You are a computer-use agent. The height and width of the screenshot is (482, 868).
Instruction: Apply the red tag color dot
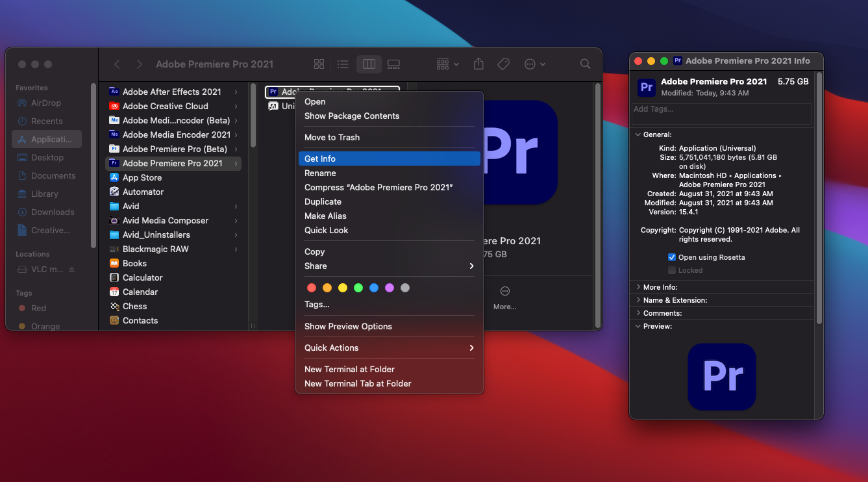point(312,288)
